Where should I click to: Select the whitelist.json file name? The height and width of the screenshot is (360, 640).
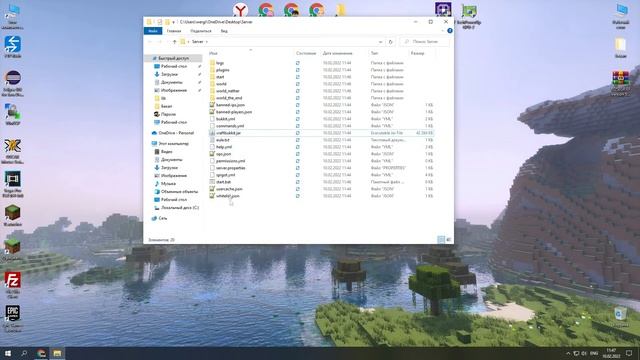coord(228,196)
